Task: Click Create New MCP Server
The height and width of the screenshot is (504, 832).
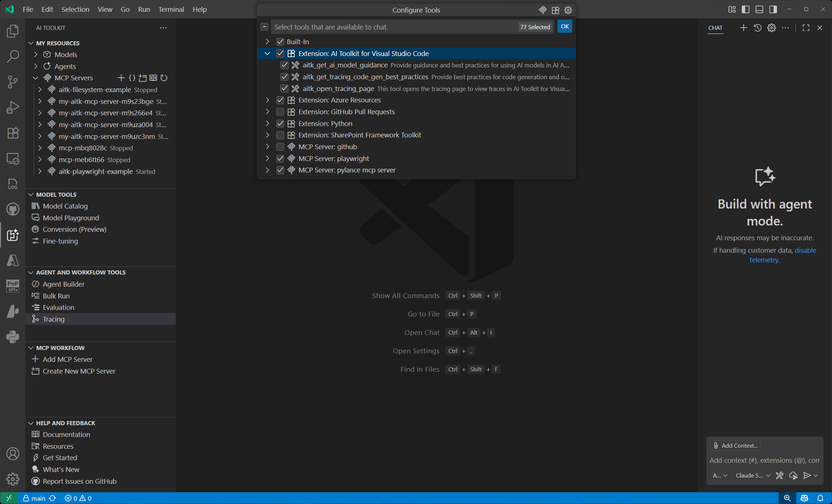Action: point(79,371)
